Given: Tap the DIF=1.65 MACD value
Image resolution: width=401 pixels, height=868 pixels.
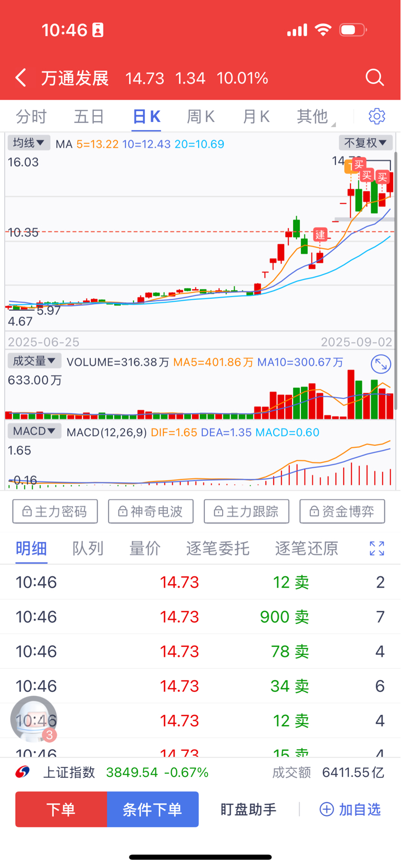Looking at the screenshot, I should pyautogui.click(x=174, y=432).
